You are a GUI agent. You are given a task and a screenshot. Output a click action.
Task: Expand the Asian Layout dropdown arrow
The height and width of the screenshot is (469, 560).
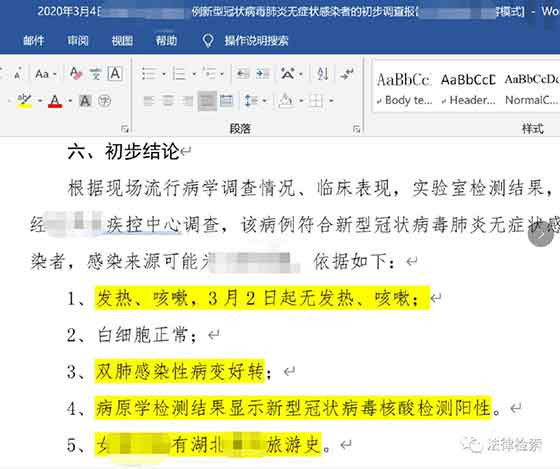[301, 74]
